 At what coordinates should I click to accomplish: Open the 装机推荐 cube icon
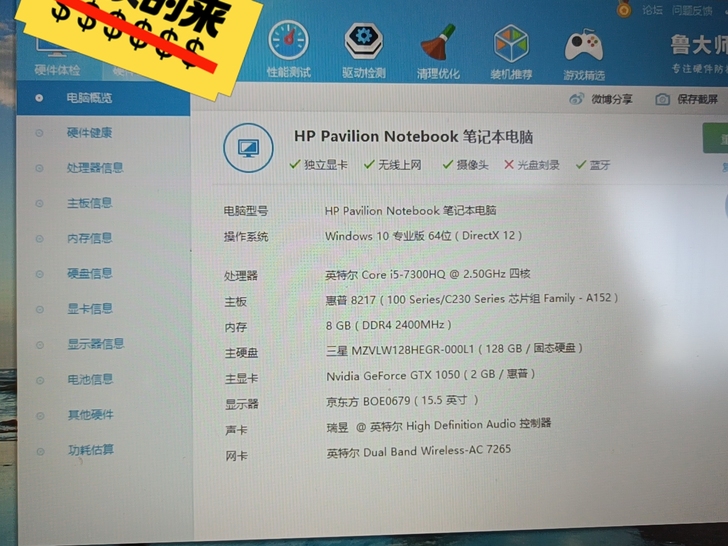(511, 44)
